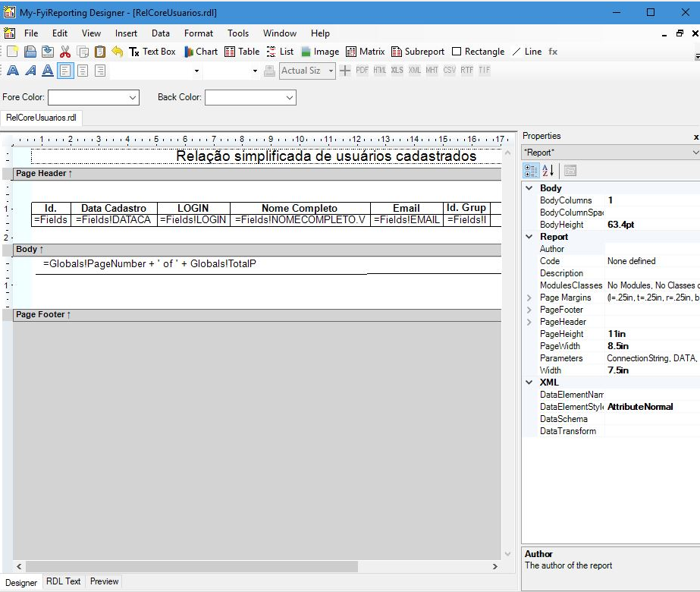Image resolution: width=700 pixels, height=592 pixels.
Task: Select the Table insert tool
Action: [x=242, y=52]
